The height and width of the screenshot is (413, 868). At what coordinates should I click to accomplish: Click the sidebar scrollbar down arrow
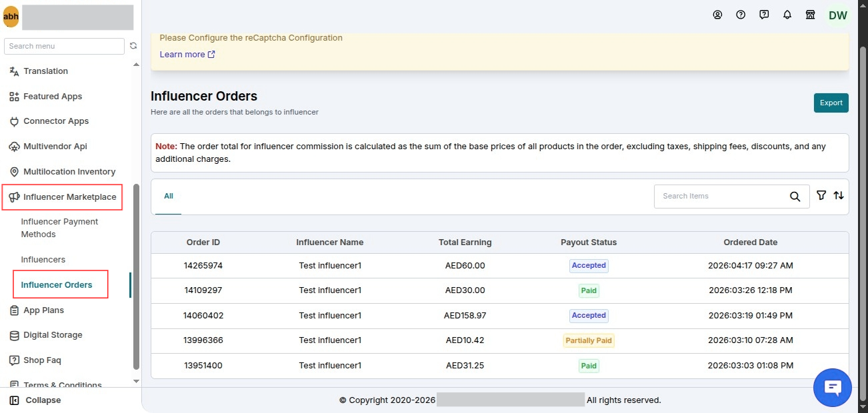[137, 382]
